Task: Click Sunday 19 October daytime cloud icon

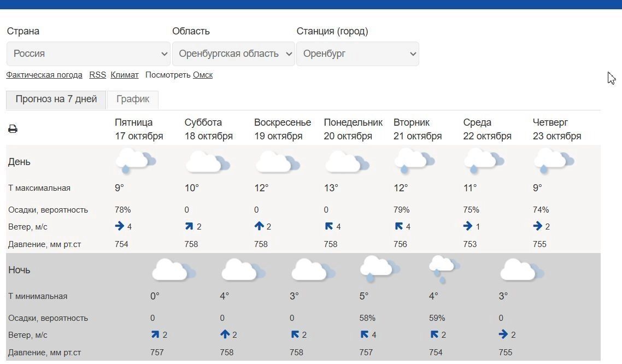Action: pos(277,162)
